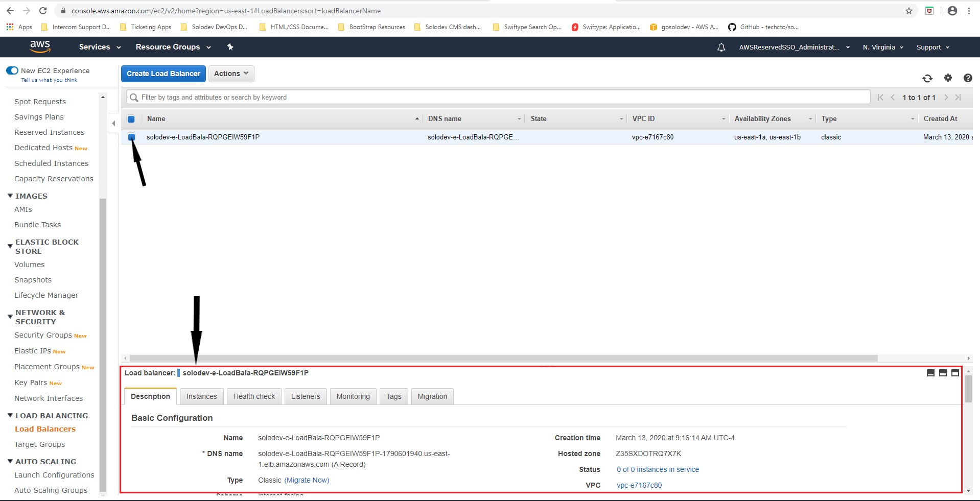Select the Description tab

[x=150, y=396]
